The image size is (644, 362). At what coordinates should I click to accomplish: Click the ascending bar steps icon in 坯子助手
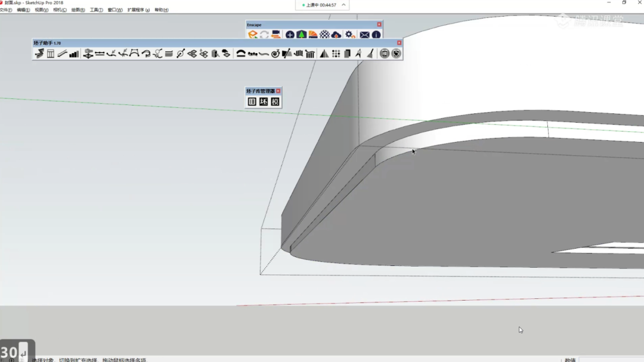74,54
